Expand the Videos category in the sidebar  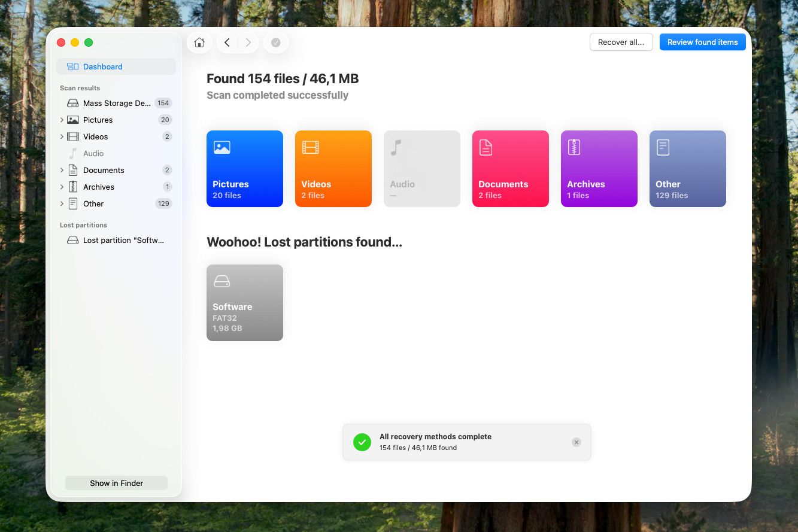tap(62, 136)
